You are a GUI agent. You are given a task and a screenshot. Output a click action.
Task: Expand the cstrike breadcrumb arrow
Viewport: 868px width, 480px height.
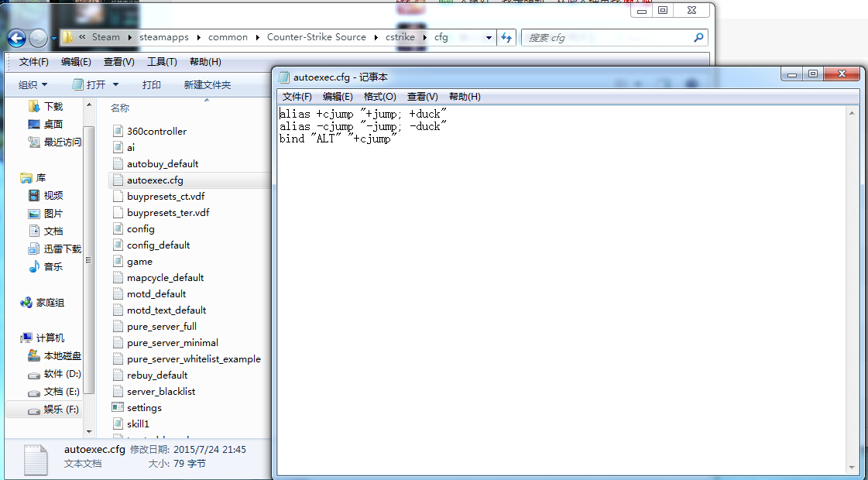click(x=424, y=37)
